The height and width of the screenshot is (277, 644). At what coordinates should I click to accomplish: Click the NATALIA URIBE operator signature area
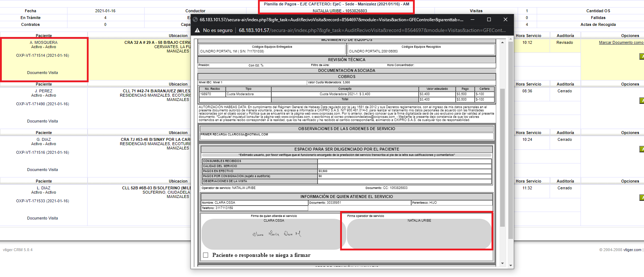419,234
